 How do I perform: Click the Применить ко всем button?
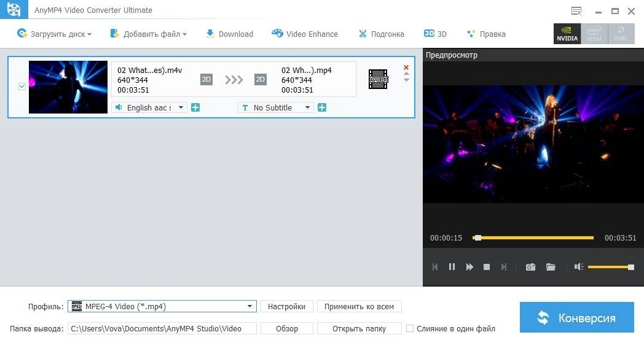point(359,306)
